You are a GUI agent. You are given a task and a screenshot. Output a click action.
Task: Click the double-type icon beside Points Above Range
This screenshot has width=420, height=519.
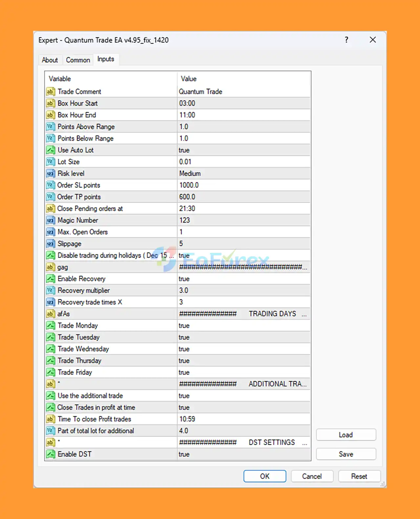(x=50, y=127)
